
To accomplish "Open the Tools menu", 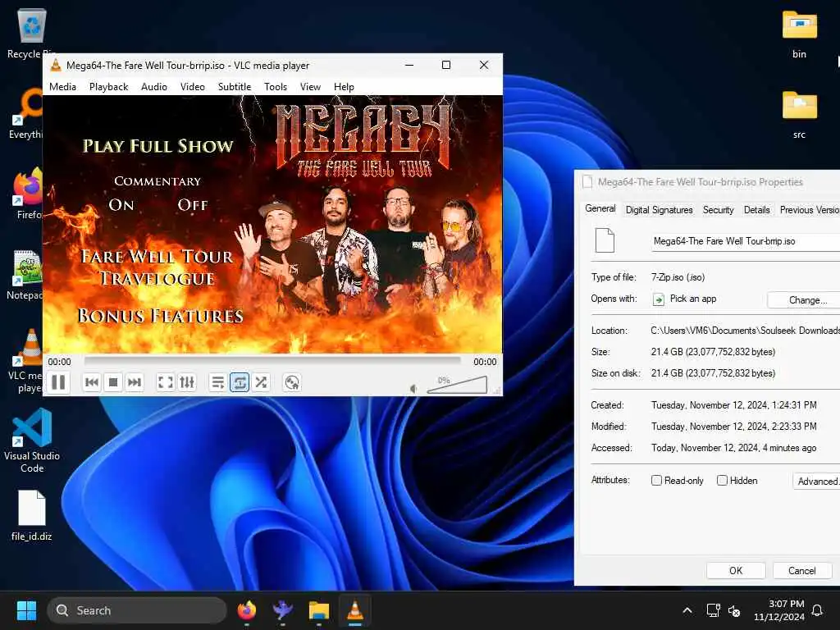I will (x=276, y=87).
